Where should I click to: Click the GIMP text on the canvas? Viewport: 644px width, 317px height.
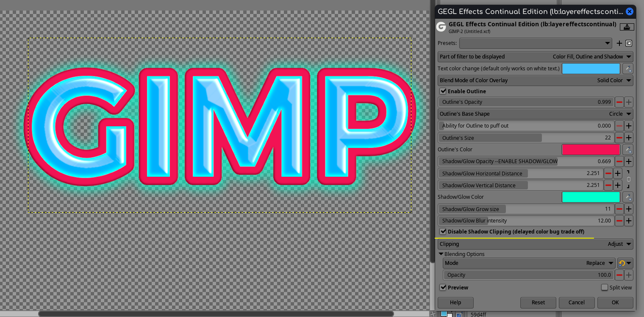coord(220,126)
